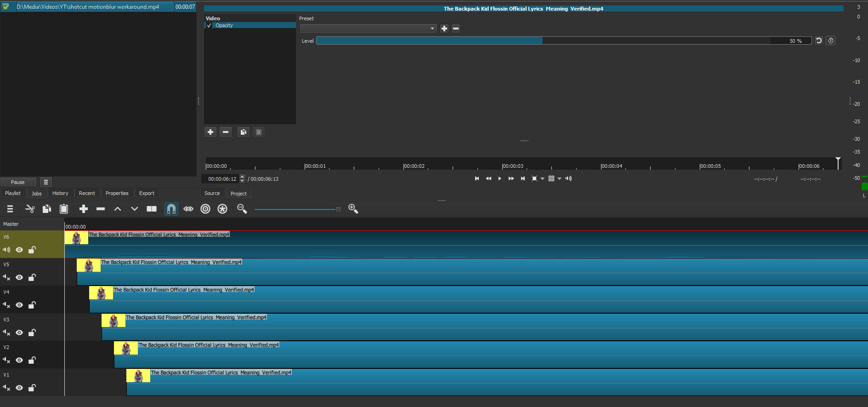This screenshot has height=407, width=868.
Task: Switch to the Properties tab
Action: [117, 194]
